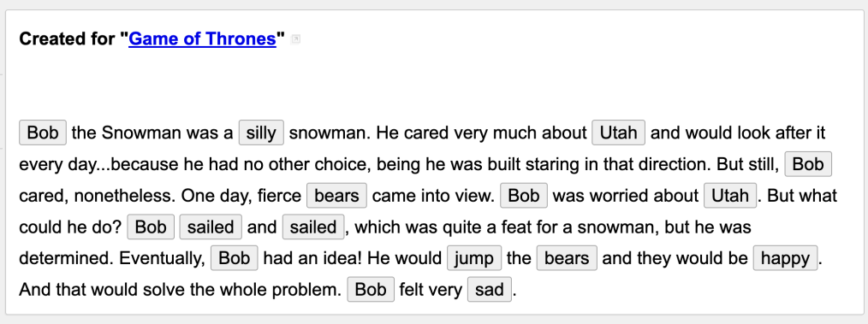Select the first 'sailed' button before 'and'
Image resolution: width=868 pixels, height=324 pixels.
tap(211, 227)
